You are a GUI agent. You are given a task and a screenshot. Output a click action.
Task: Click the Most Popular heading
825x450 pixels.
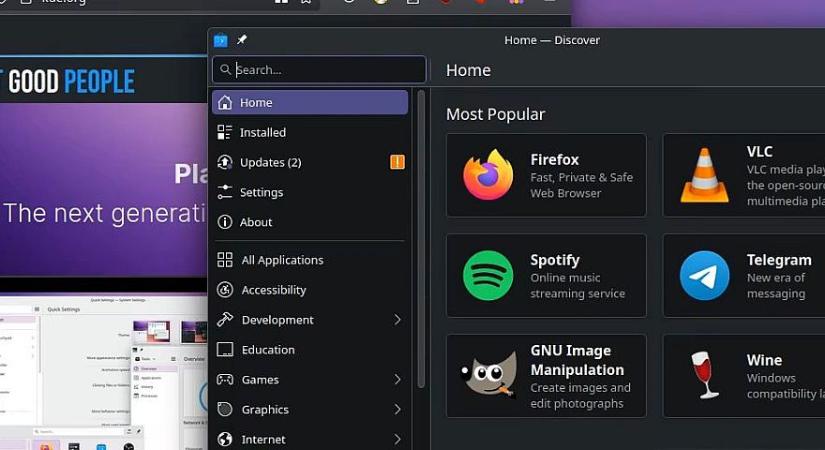[495, 114]
